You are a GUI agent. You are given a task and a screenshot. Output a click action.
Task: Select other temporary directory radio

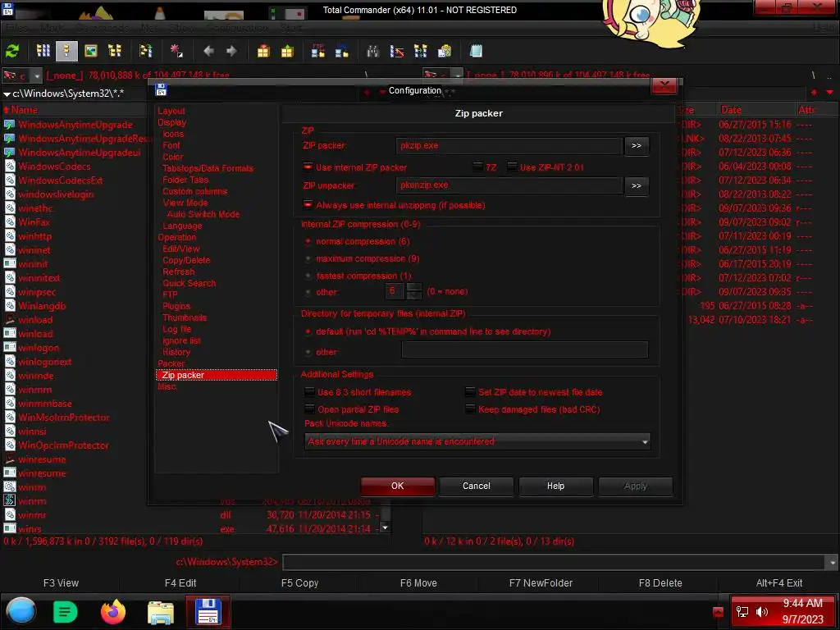pyautogui.click(x=308, y=352)
